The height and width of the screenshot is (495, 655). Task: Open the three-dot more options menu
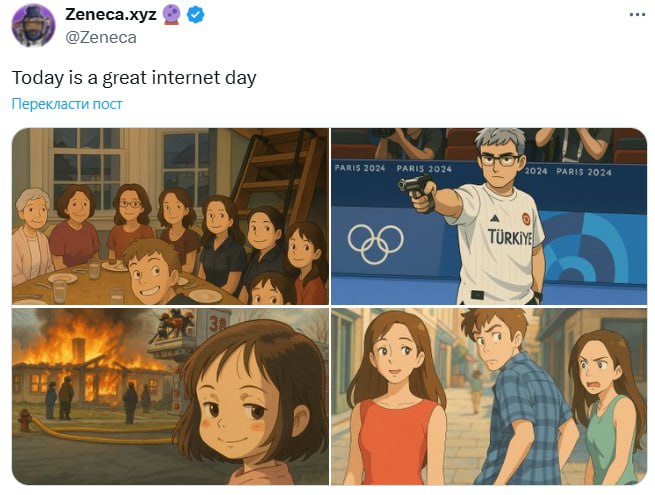click(637, 15)
